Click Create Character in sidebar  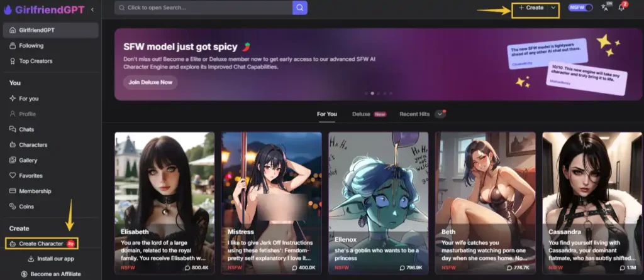42,244
